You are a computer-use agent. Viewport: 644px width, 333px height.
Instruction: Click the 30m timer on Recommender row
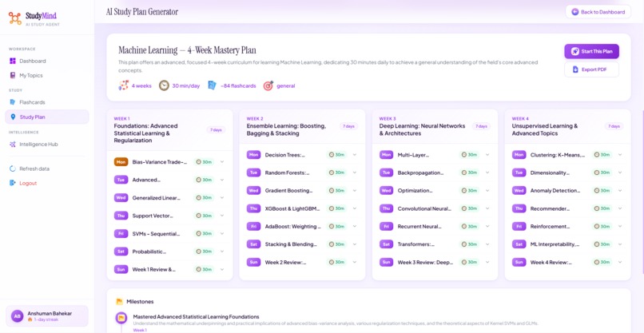click(602, 208)
